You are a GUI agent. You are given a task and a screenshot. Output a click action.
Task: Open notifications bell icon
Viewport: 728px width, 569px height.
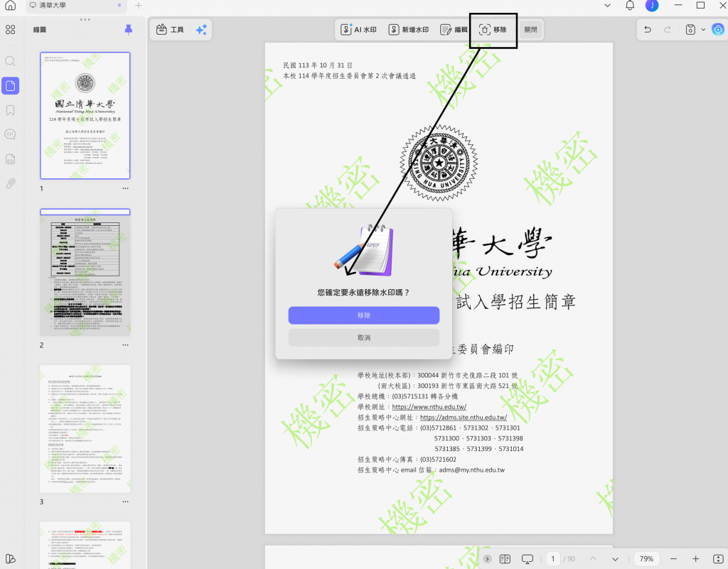(x=630, y=6)
